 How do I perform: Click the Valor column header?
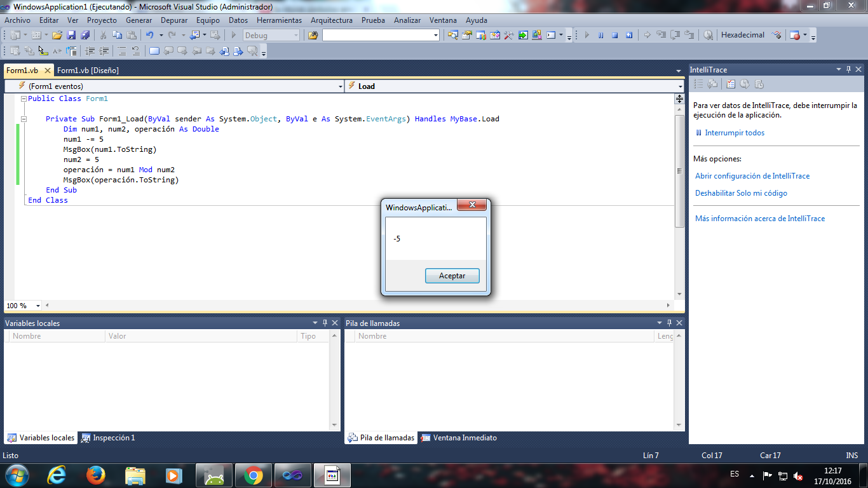tap(201, 336)
